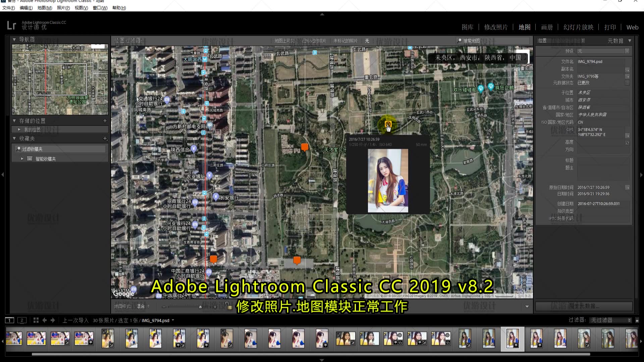Switch to grid view icon
The image size is (644, 362).
point(36,320)
